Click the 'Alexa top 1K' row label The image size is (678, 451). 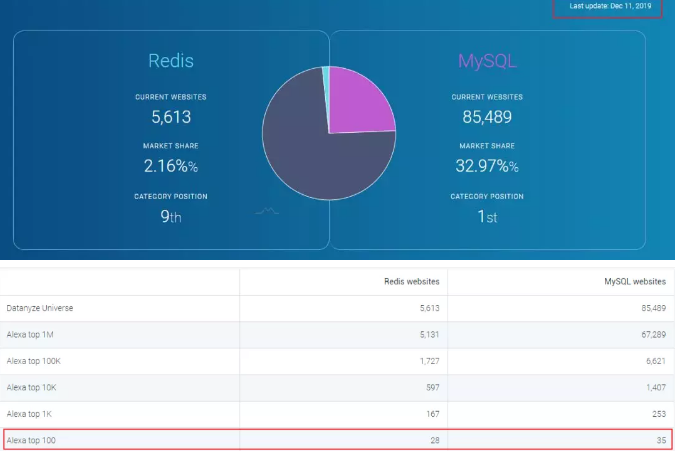coord(29,414)
